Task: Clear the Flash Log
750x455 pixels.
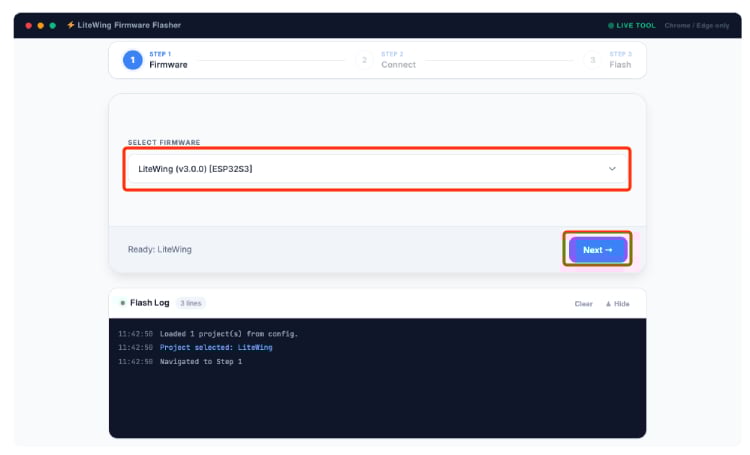Action: 583,303
